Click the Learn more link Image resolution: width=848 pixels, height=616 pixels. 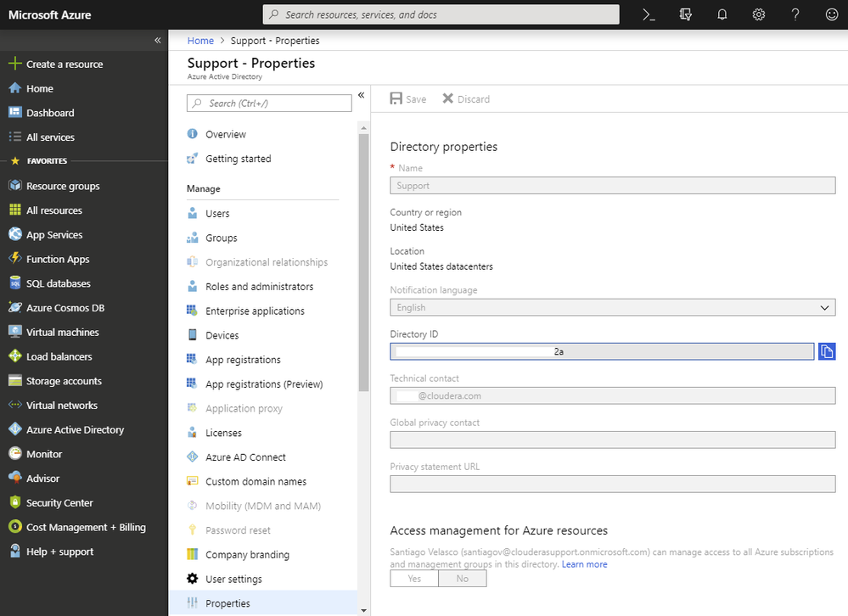584,564
